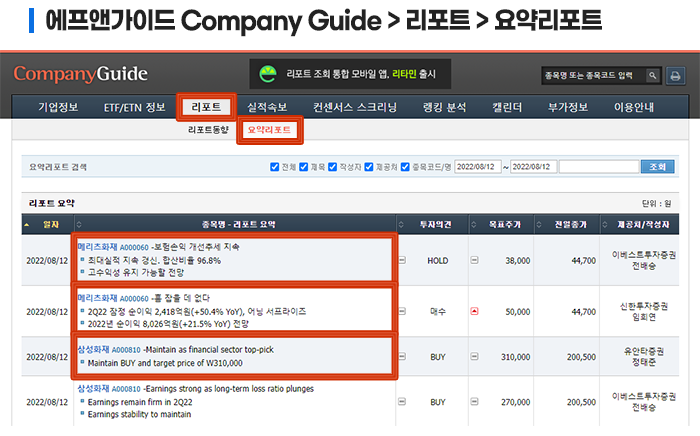Click the start date field 2022/08/12
Viewport: 700px width, 436px height.
click(477, 167)
